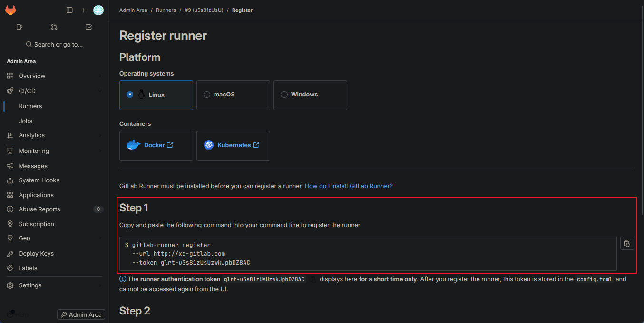Open the GitLab logo homepage
The width and height of the screenshot is (644, 323).
(10, 10)
